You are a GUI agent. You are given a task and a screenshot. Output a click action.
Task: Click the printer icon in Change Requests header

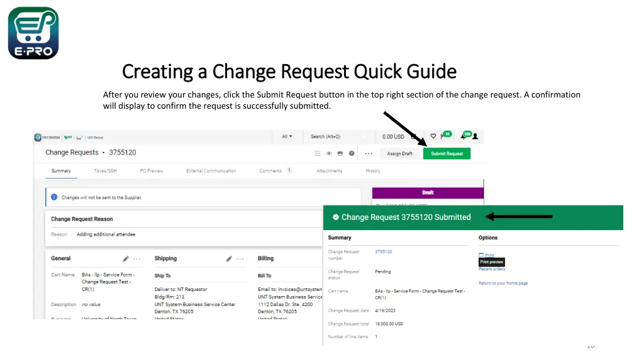pos(340,153)
